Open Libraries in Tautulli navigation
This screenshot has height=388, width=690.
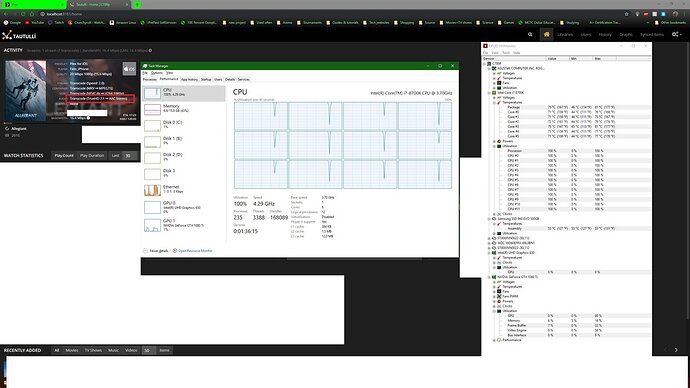click(x=565, y=34)
